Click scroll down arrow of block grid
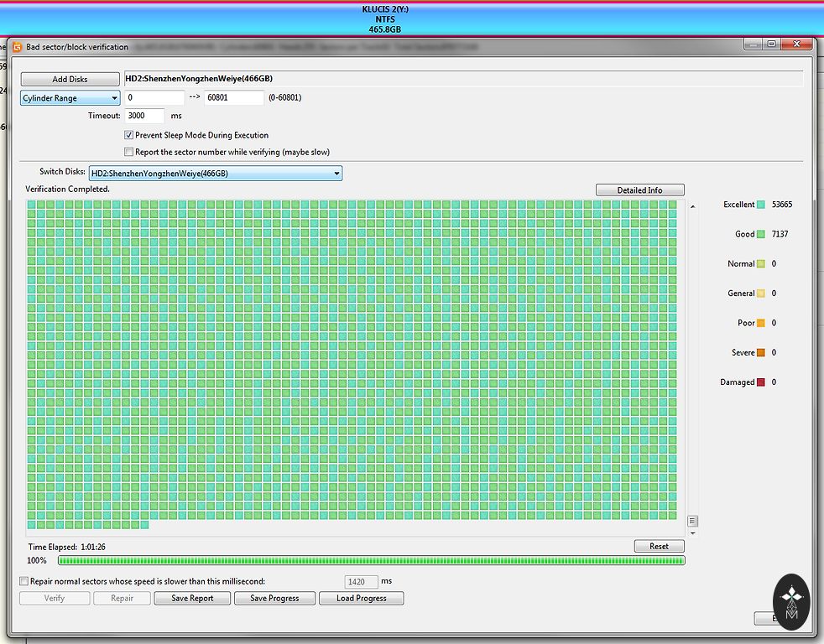Viewport: 824px width, 644px height. click(x=692, y=532)
